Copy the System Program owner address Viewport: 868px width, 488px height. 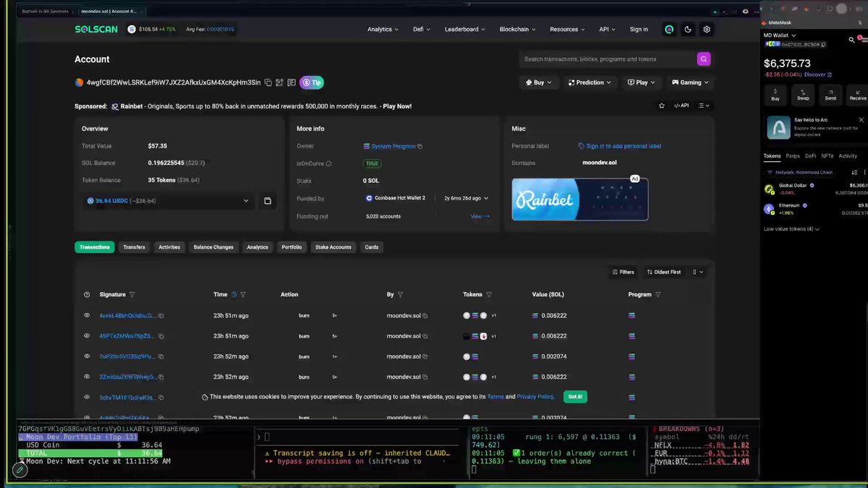(420, 147)
